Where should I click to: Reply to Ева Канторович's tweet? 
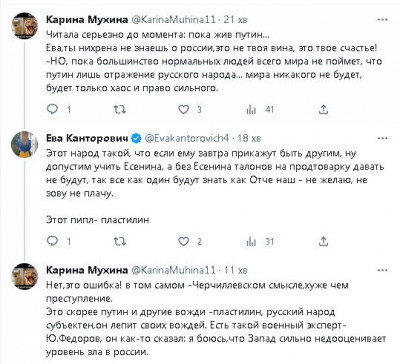pyautogui.click(x=52, y=241)
